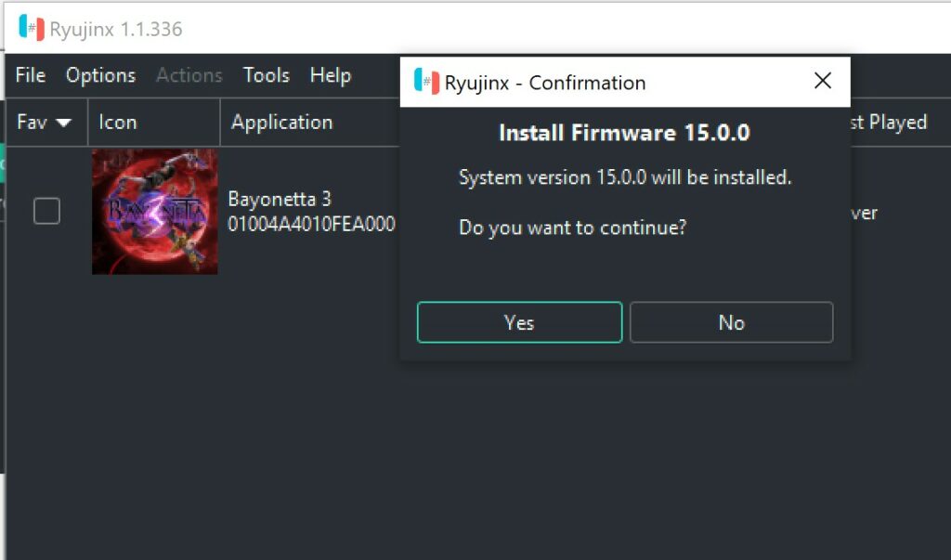Click the Icon column header
The image size is (951, 560).
[x=119, y=122]
